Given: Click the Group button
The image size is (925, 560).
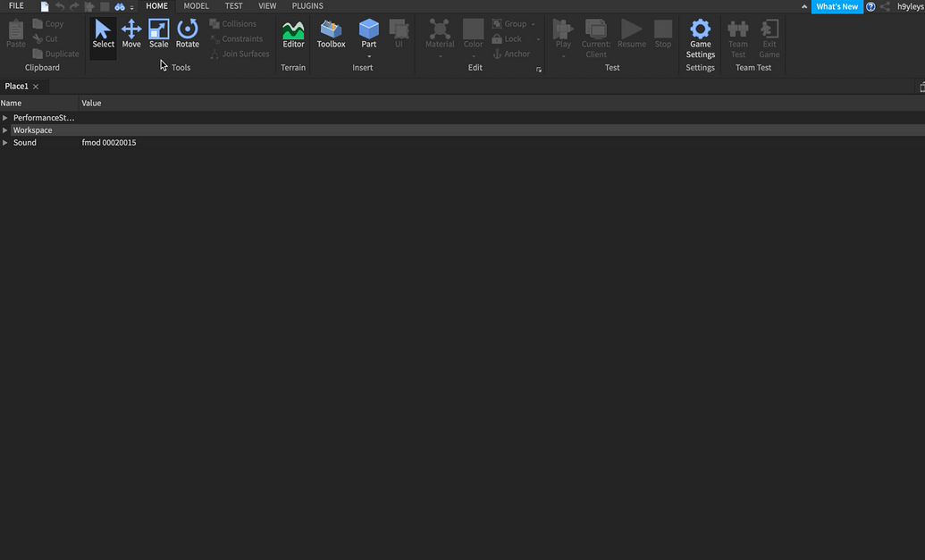Looking at the screenshot, I should [509, 23].
